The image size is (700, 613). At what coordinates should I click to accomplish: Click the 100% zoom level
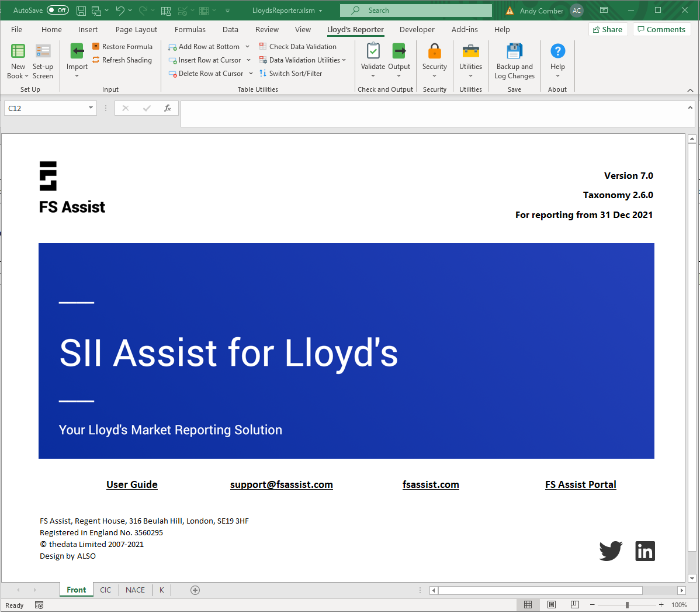679,605
